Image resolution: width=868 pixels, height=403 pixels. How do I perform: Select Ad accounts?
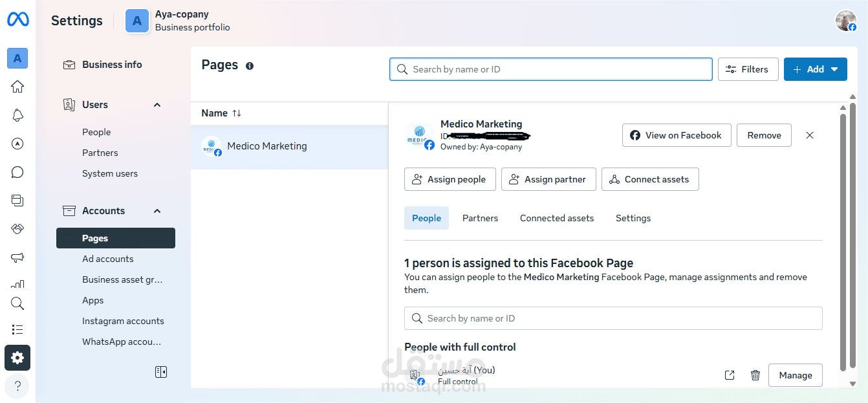[x=108, y=259]
